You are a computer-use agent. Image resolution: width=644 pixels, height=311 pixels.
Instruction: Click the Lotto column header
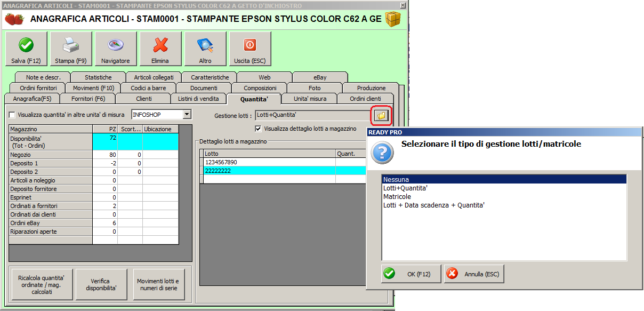pos(270,154)
